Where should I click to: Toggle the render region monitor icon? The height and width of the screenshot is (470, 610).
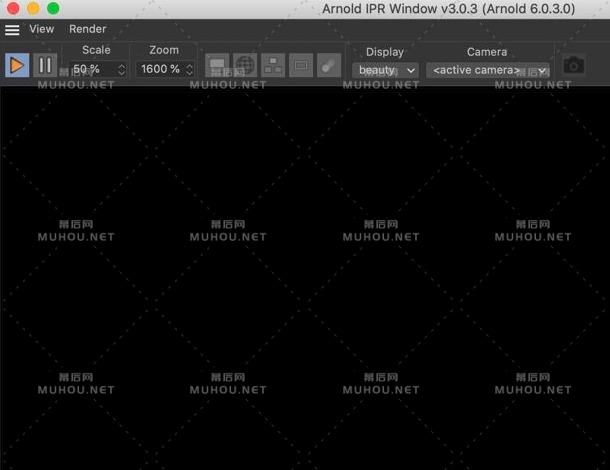(x=217, y=65)
